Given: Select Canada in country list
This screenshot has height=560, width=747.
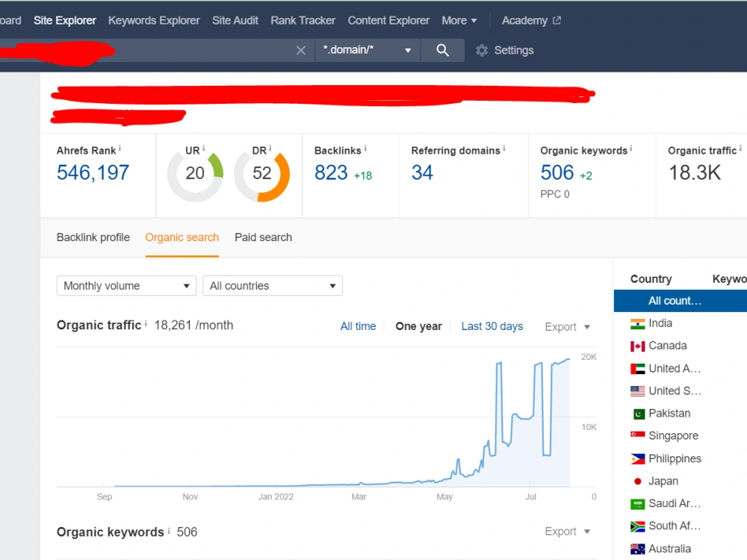Looking at the screenshot, I should (x=667, y=346).
